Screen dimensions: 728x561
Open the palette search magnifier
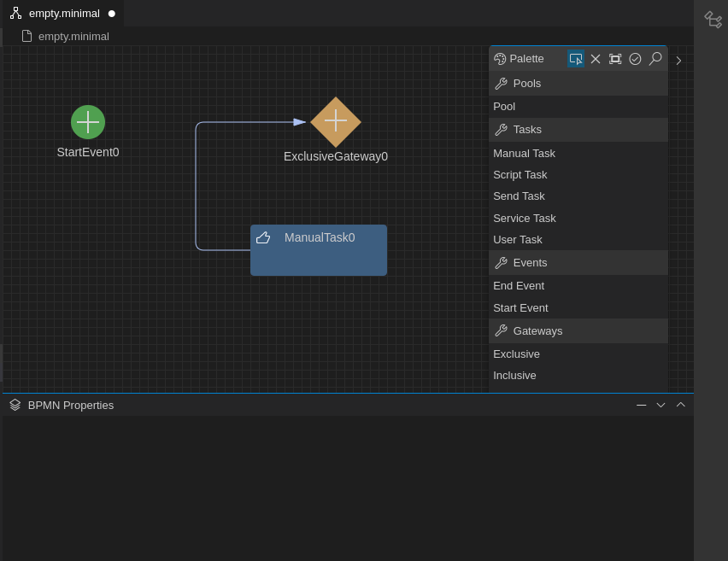[x=655, y=59]
